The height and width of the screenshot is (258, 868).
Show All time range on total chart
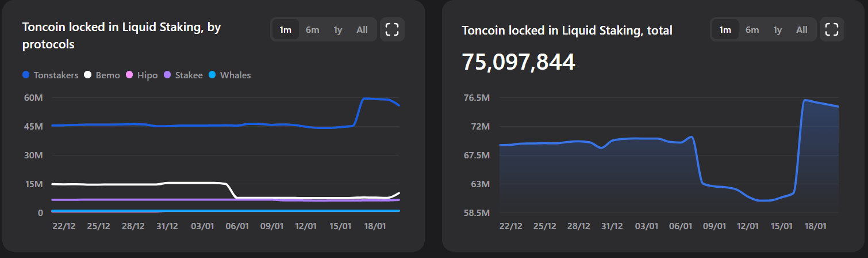(x=802, y=29)
